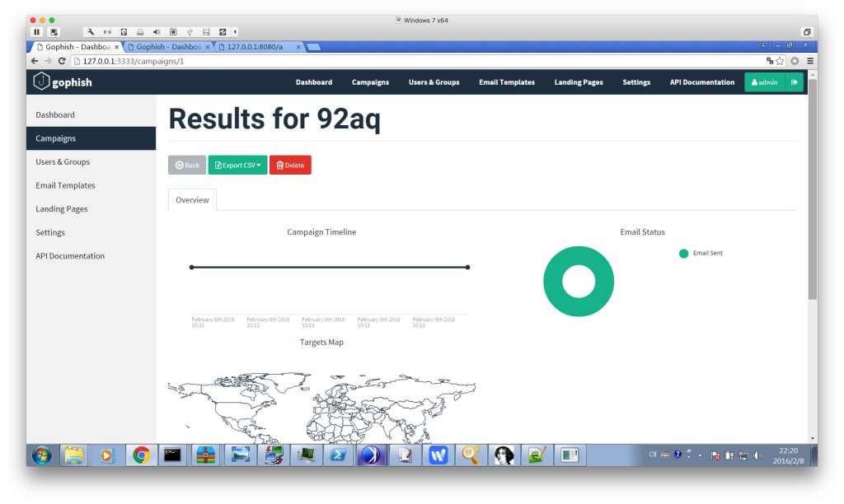This screenshot has height=504, width=844.
Task: Click the red Delete button
Action: [x=290, y=166]
